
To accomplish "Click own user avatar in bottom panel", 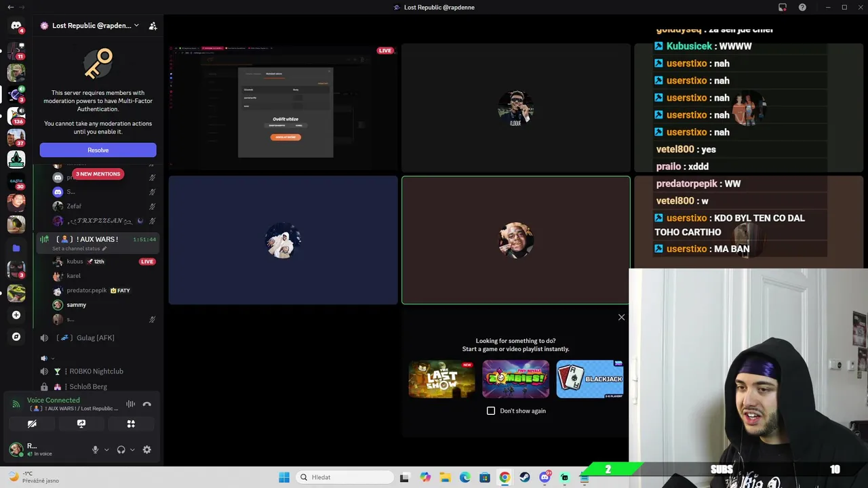I will 16,449.
